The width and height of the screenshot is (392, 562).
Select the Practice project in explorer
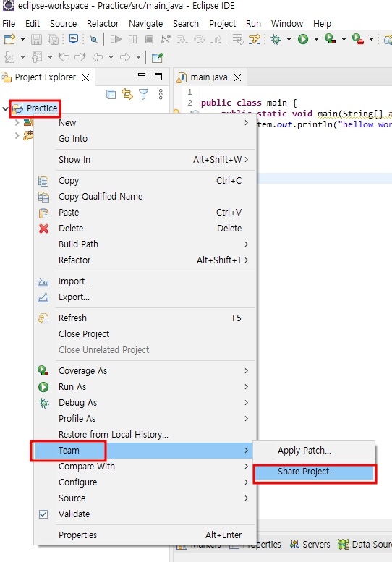coord(41,108)
